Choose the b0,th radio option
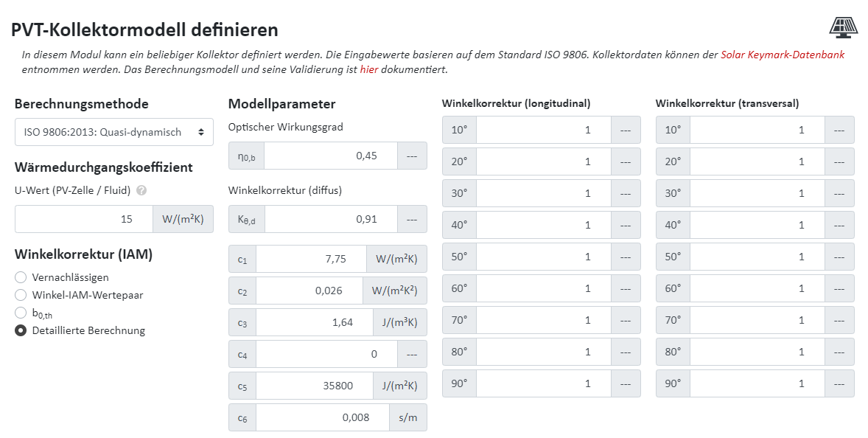The height and width of the screenshot is (438, 868). click(21, 313)
